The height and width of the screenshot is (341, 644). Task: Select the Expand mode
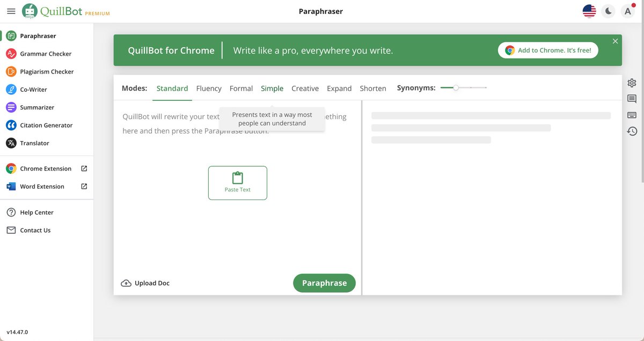(339, 88)
